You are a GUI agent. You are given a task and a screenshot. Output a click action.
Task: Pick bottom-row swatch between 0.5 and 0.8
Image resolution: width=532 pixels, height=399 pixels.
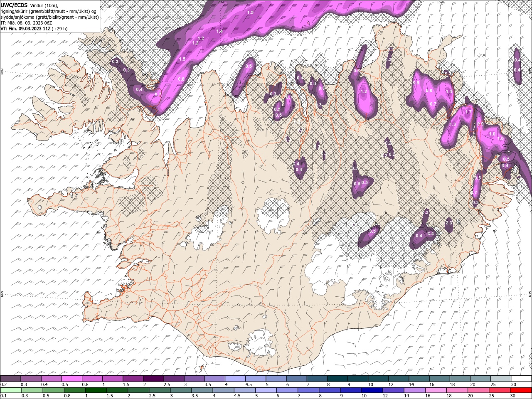pos(54,390)
